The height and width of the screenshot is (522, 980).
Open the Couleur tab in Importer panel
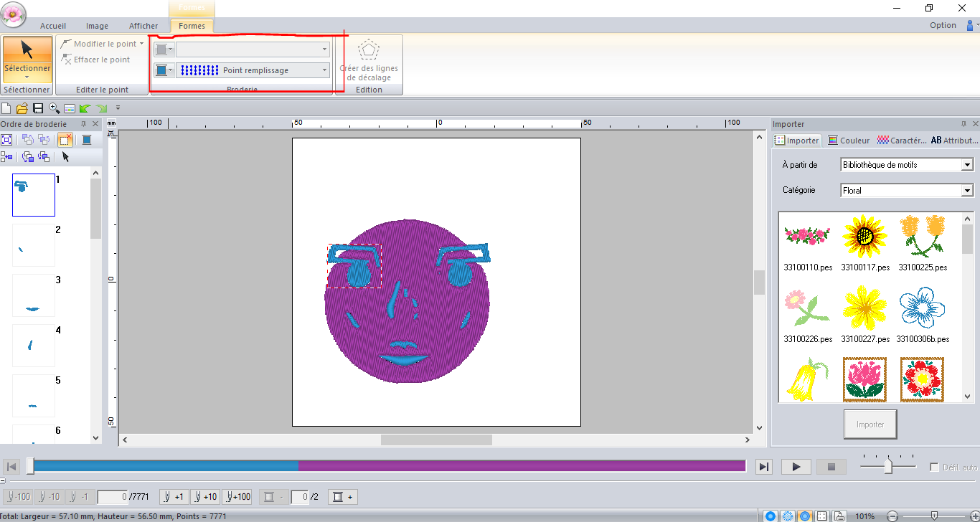(x=849, y=141)
